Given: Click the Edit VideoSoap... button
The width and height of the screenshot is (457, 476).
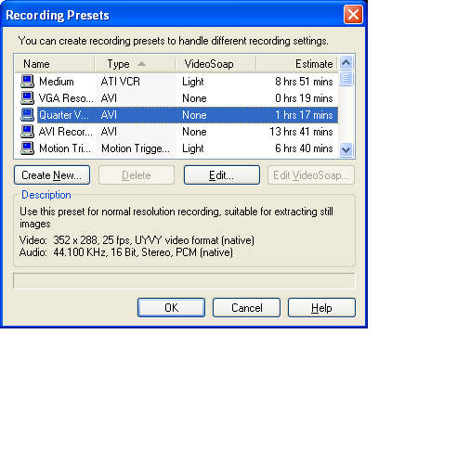Looking at the screenshot, I should click(311, 175).
